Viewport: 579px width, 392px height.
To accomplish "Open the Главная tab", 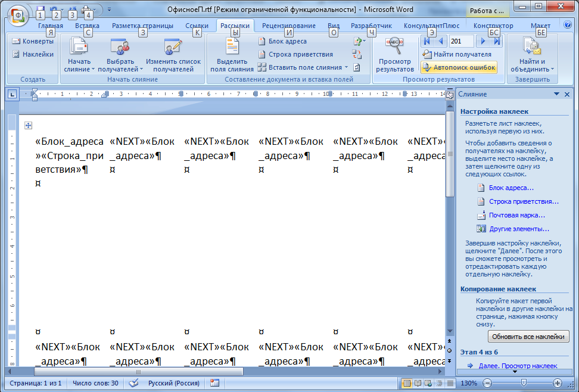I will coord(51,26).
